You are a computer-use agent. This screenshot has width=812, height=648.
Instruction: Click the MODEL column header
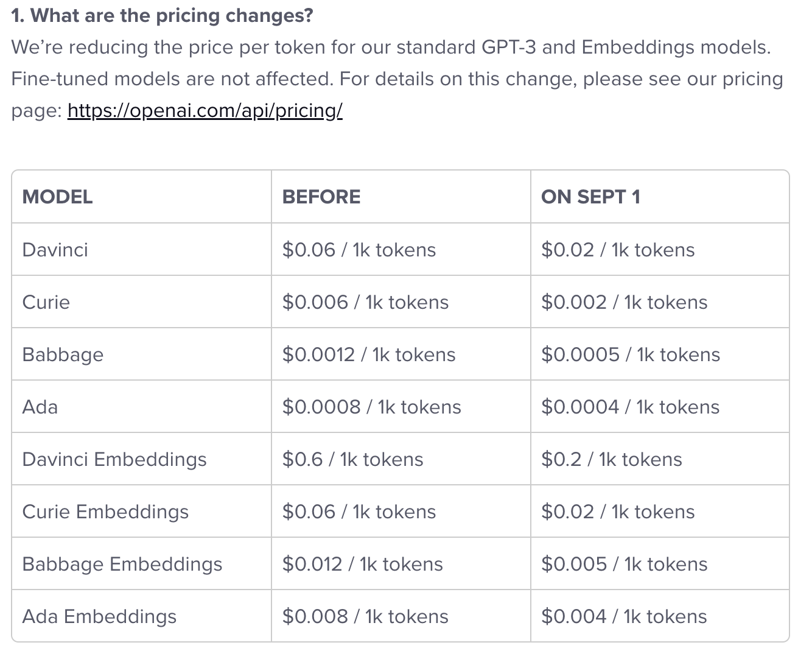(x=57, y=197)
